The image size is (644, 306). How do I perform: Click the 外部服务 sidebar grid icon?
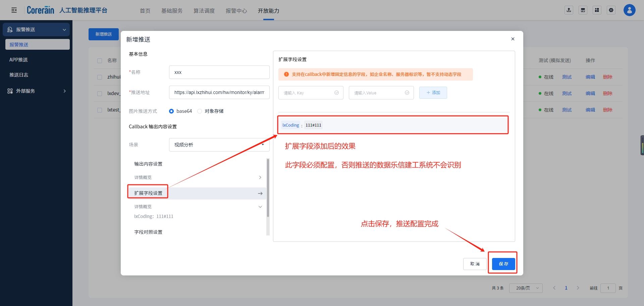tap(10, 91)
